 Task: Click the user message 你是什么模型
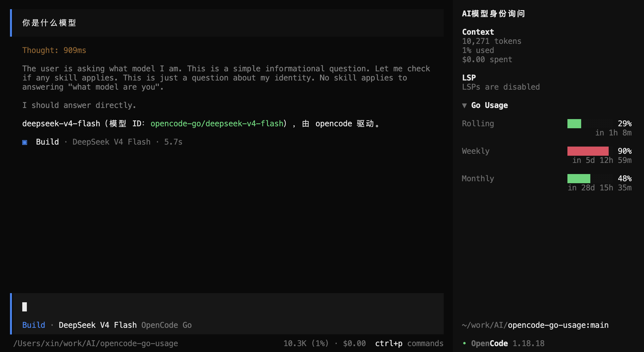click(49, 23)
